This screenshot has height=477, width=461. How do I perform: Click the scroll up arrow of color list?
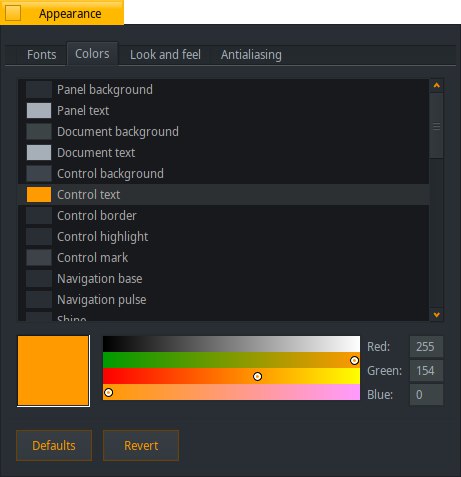point(437,86)
